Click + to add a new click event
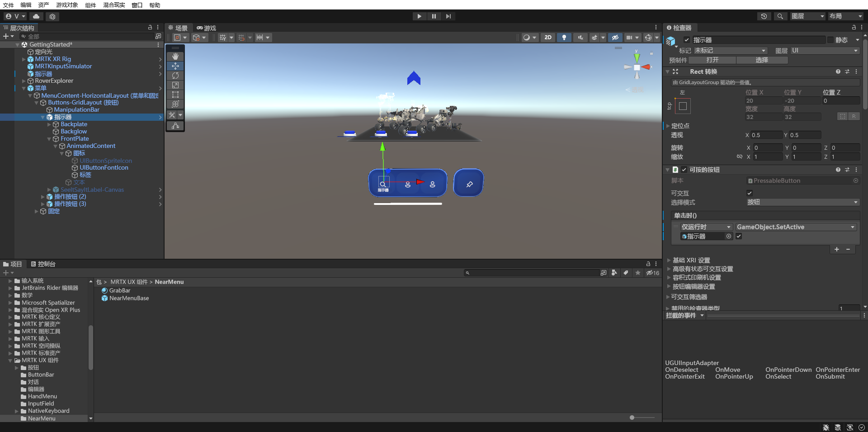Viewport: 868px width, 432px height. click(x=836, y=249)
